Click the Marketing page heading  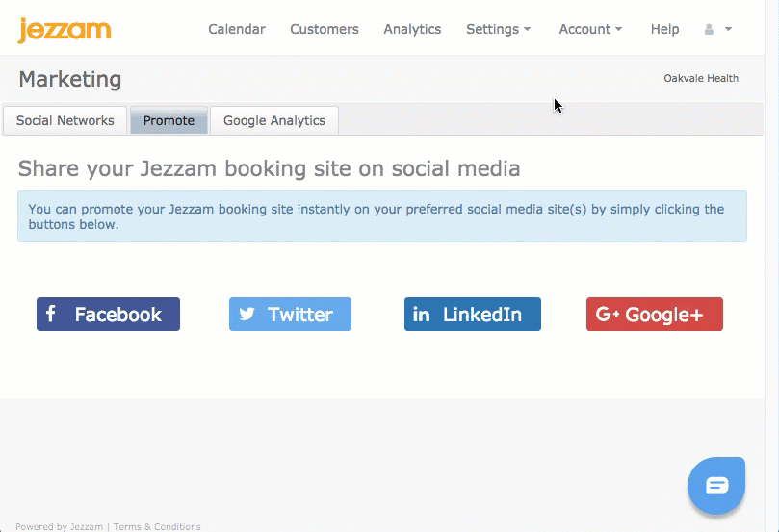click(x=70, y=80)
